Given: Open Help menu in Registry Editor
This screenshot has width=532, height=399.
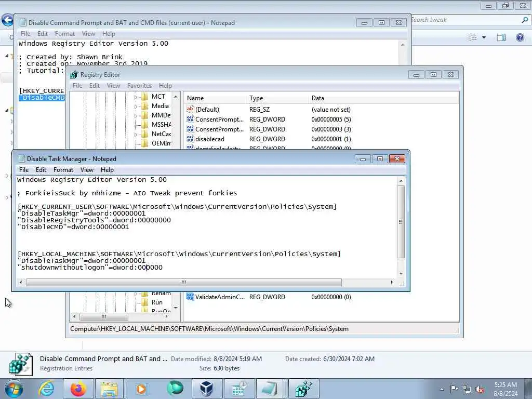Looking at the screenshot, I should (165, 86).
